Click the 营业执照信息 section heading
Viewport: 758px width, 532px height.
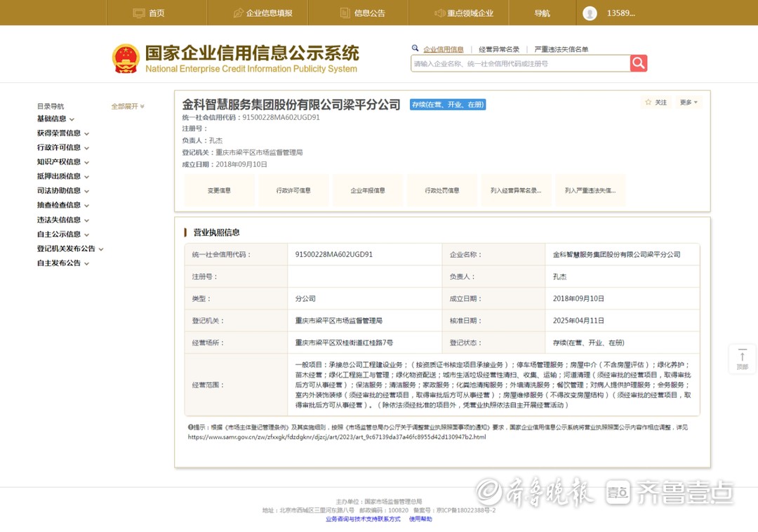point(217,232)
